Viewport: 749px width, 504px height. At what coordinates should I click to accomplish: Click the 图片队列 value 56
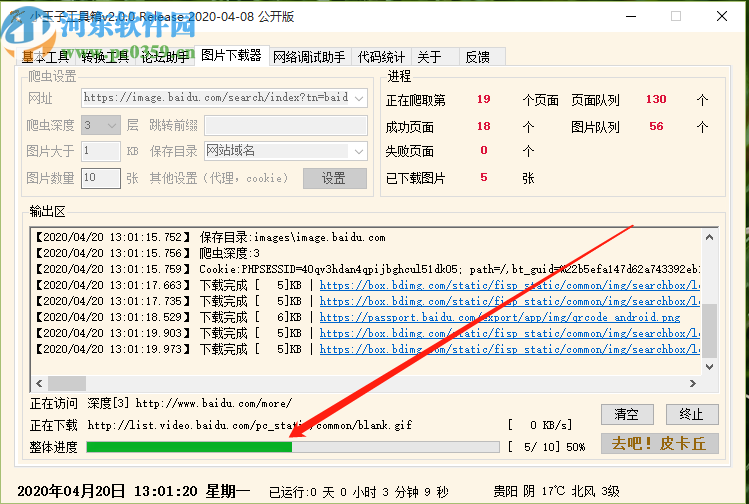[x=656, y=126]
